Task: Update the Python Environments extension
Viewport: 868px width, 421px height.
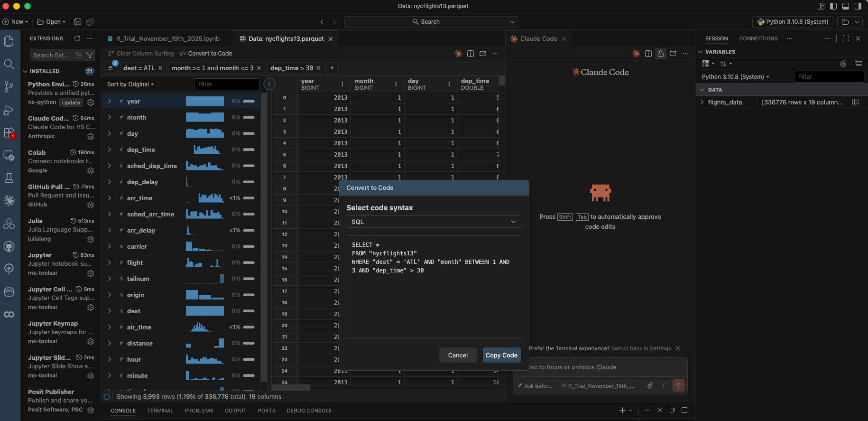Action: pyautogui.click(x=71, y=103)
